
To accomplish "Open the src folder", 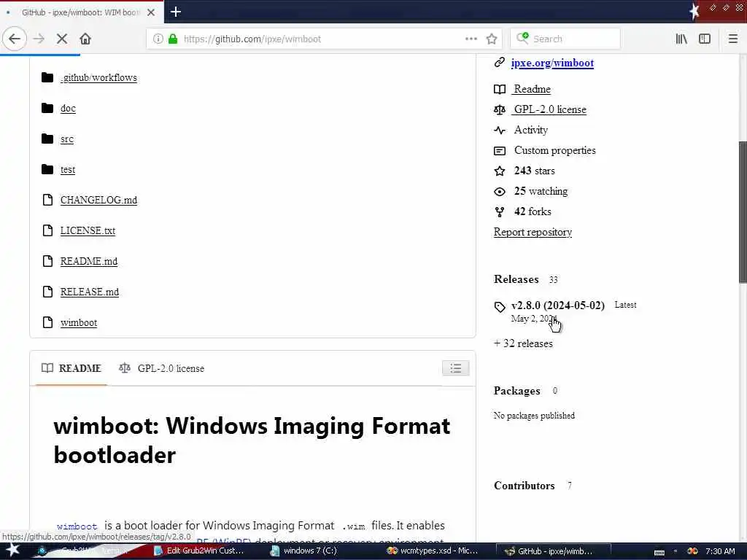I will click(67, 139).
